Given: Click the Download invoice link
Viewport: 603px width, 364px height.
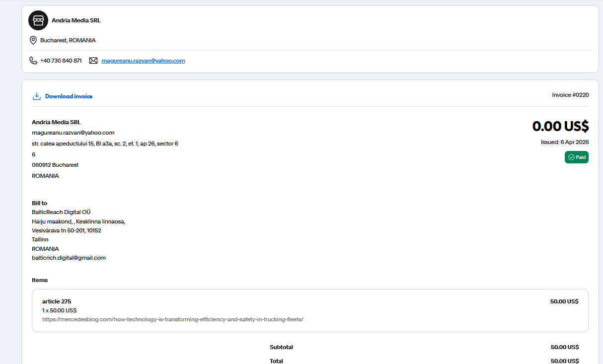Looking at the screenshot, I should coord(69,96).
